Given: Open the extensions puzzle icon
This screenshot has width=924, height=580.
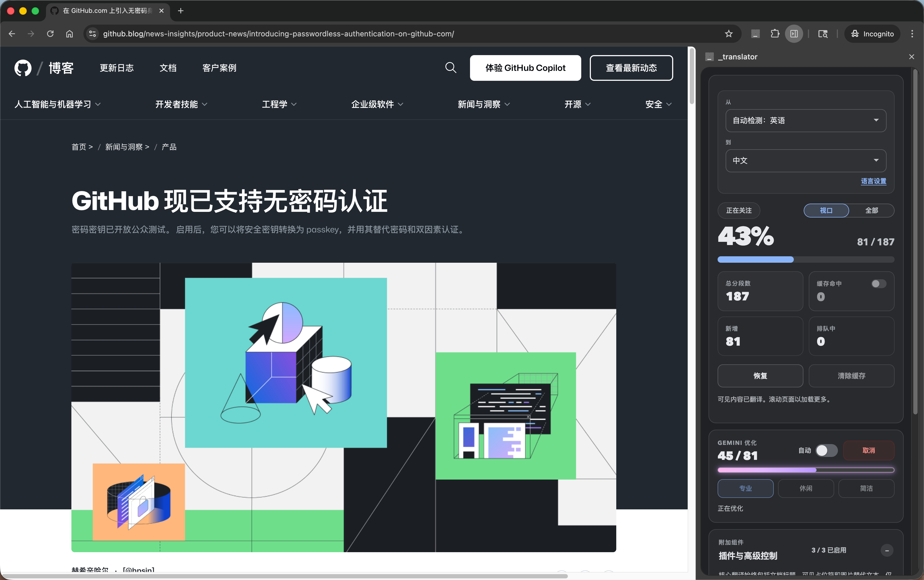Looking at the screenshot, I should (775, 34).
